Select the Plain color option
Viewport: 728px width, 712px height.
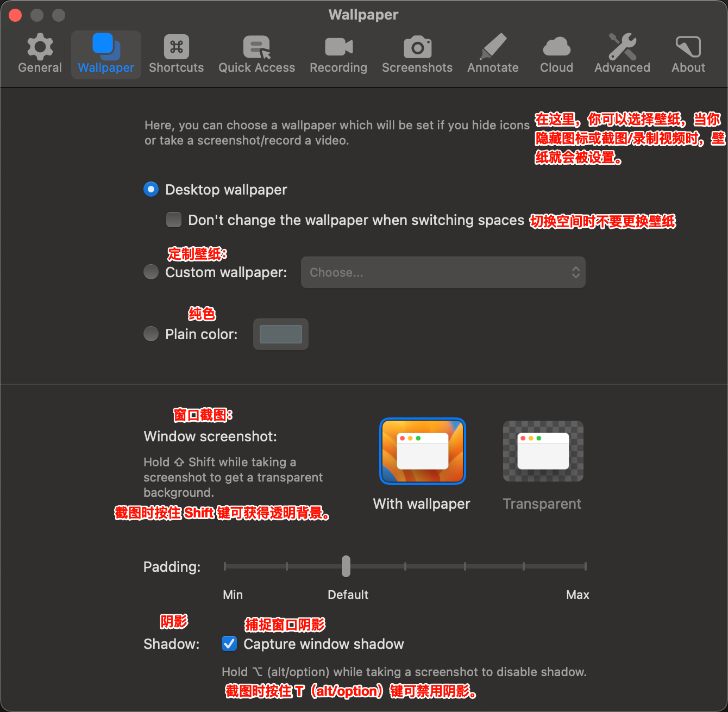tap(150, 334)
